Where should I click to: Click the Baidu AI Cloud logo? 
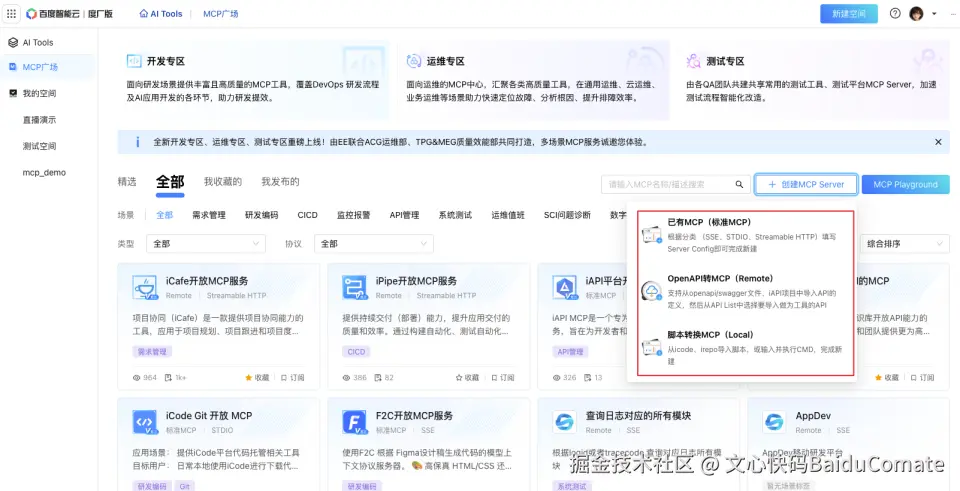point(69,13)
